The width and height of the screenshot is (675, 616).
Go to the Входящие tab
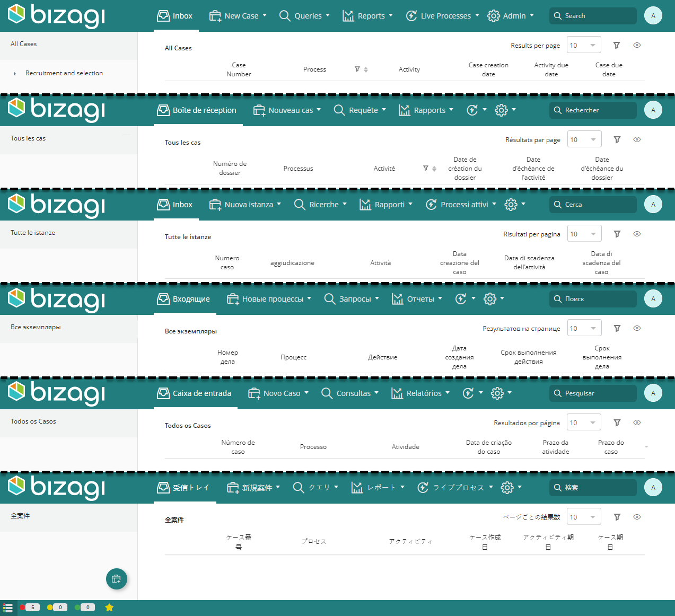click(x=185, y=299)
